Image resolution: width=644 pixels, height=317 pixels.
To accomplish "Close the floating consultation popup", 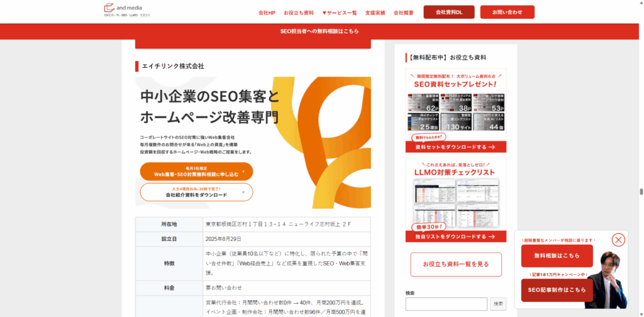I will 618,240.
